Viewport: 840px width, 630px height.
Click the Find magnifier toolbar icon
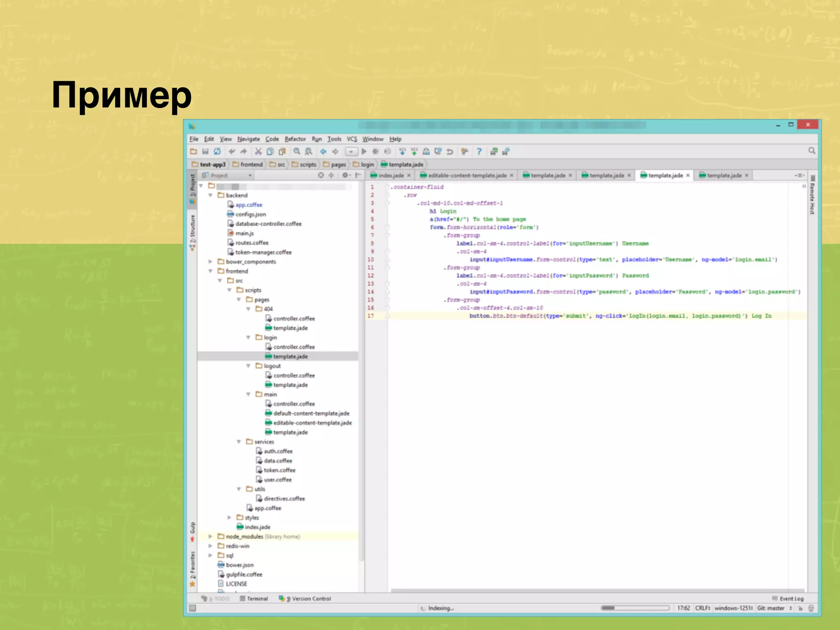[297, 152]
